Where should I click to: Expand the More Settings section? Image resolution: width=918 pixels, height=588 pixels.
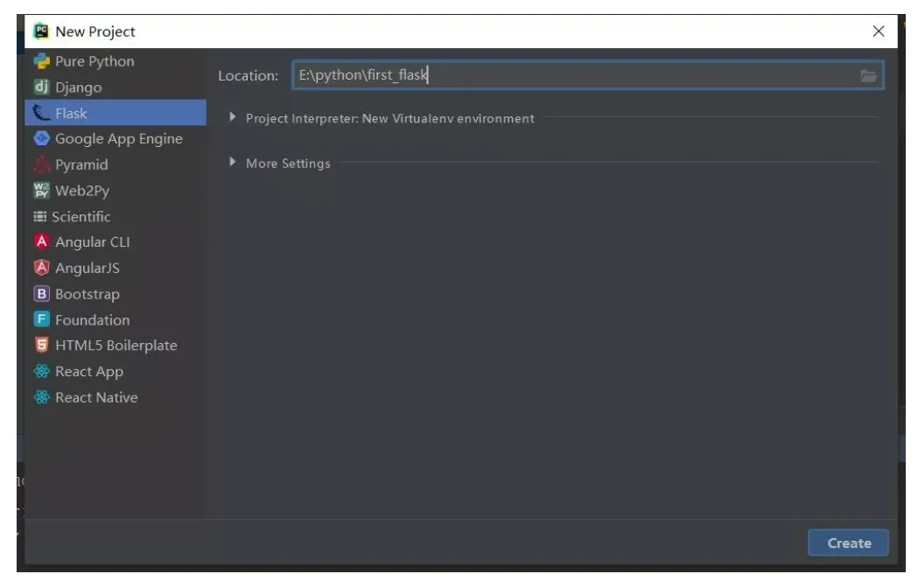click(x=233, y=162)
